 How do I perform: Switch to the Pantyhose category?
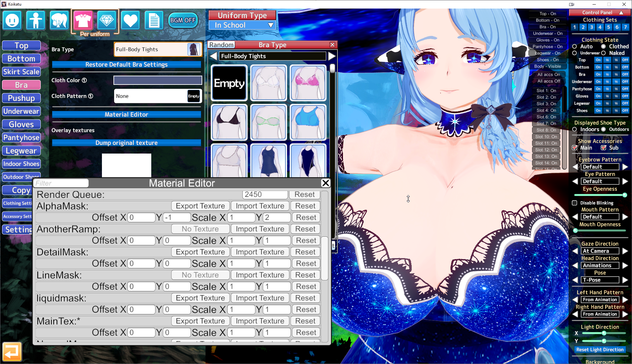pyautogui.click(x=21, y=137)
